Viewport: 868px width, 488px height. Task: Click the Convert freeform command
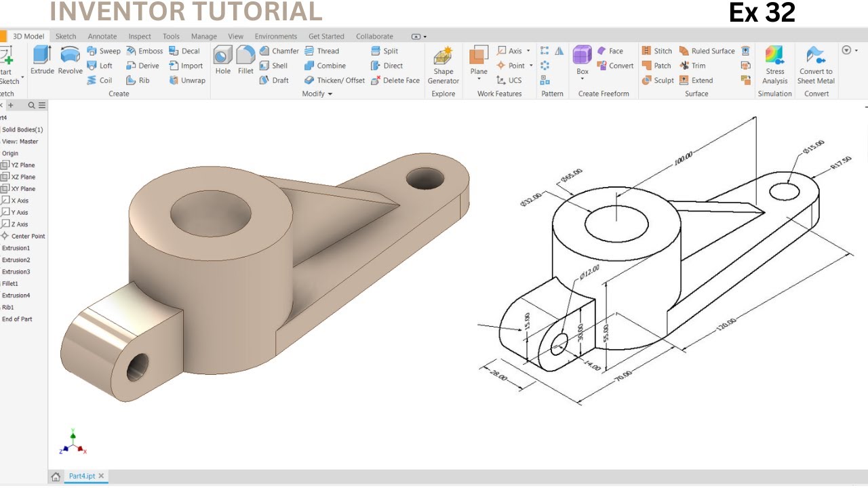615,66
